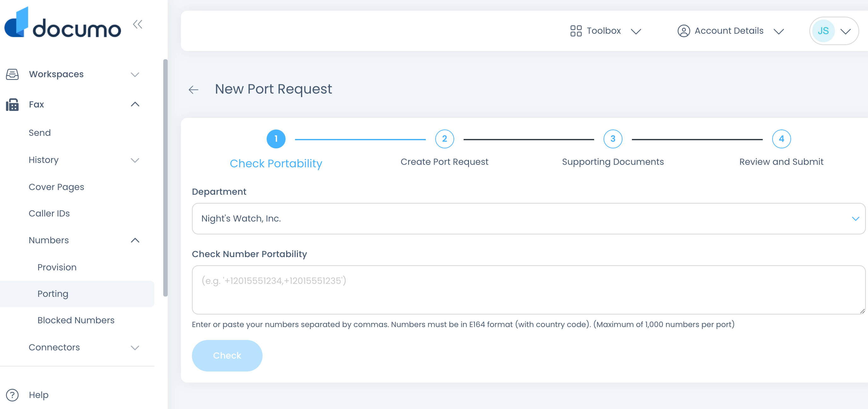Click the Numbers menu label
868x409 pixels.
49,240
